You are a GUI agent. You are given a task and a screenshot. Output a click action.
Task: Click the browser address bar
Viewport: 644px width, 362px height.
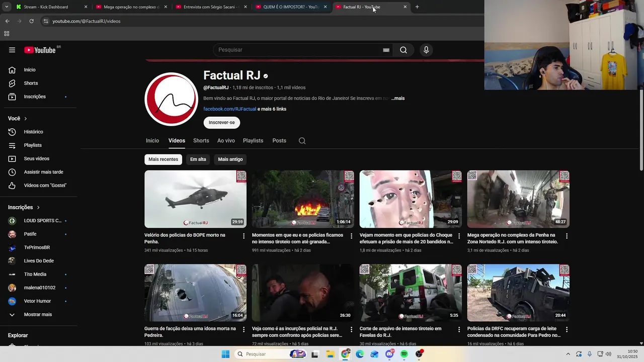tap(262, 21)
